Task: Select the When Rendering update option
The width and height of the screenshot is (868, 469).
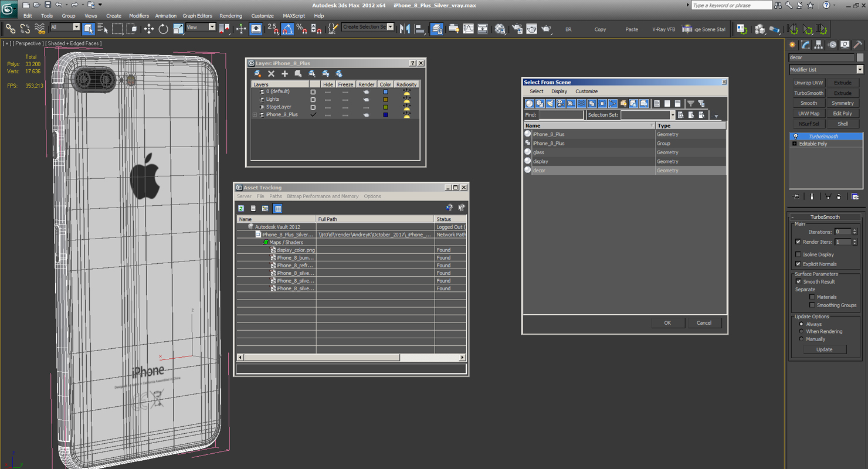Action: coord(801,331)
